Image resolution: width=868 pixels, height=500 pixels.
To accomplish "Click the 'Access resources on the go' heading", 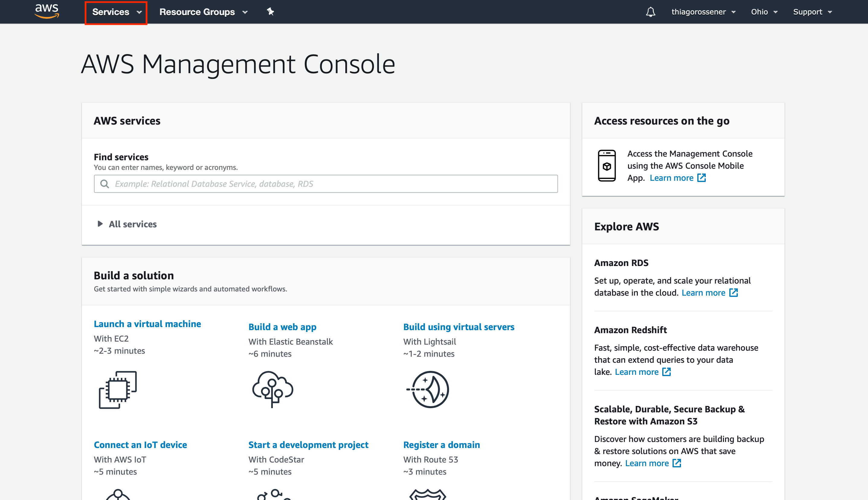I will tap(662, 121).
